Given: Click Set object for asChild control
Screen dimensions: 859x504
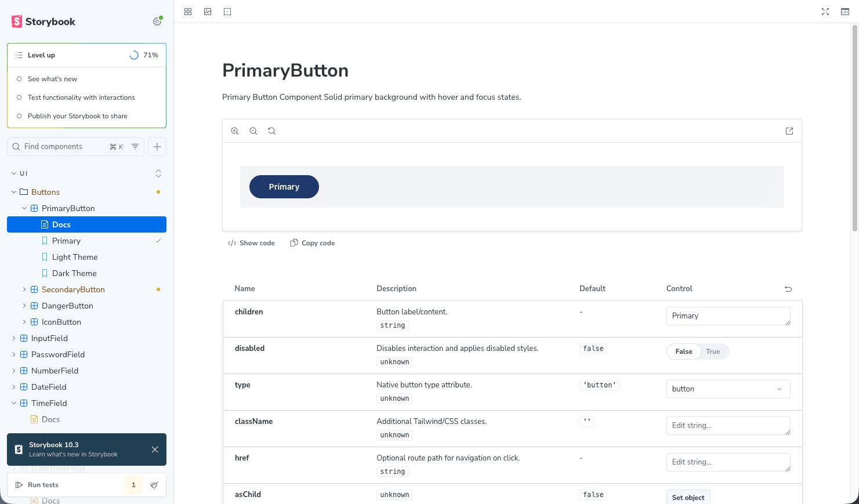Looking at the screenshot, I should (688, 498).
